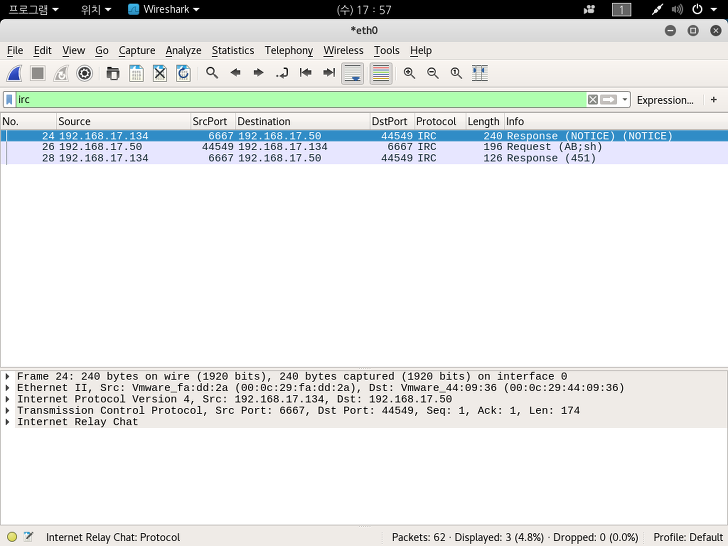
Task: Expand the Ethernet II section
Action: click(7, 387)
